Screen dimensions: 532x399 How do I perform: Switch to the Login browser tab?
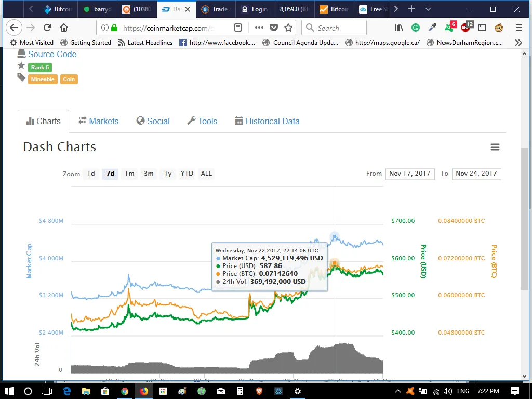(255, 9)
